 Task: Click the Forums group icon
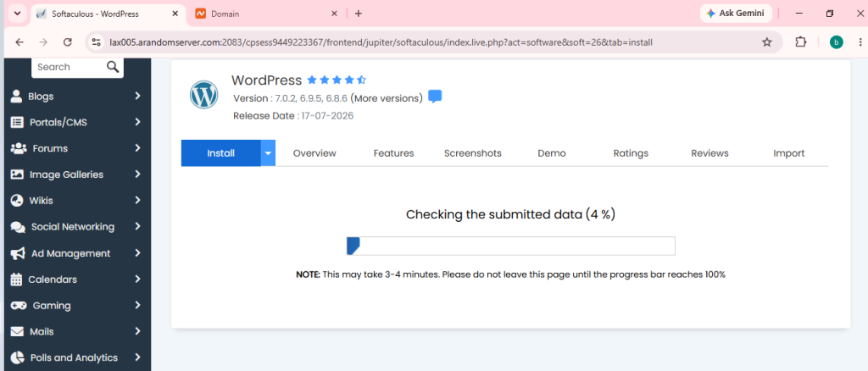pyautogui.click(x=19, y=148)
